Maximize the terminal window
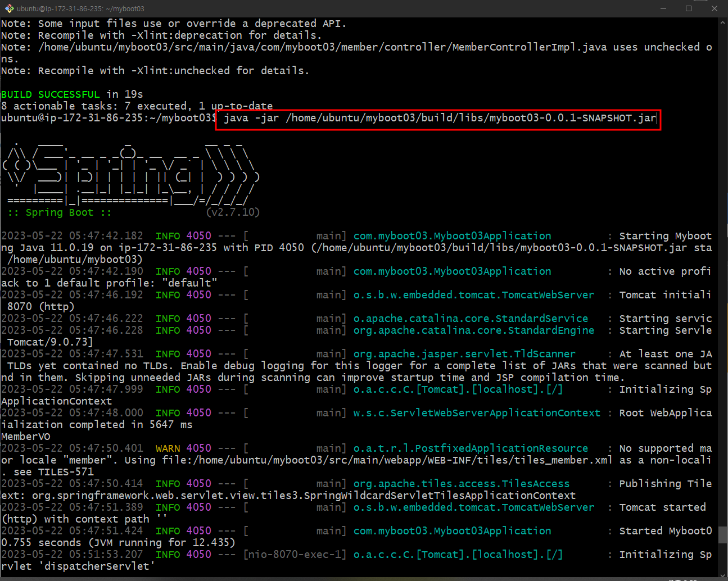Viewport: 728px width, 581px height. 689,8
